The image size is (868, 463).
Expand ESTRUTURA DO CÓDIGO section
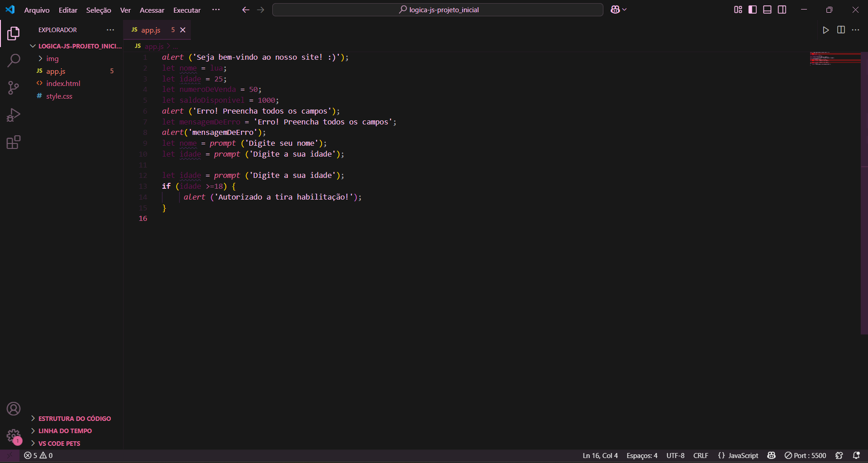(x=75, y=418)
